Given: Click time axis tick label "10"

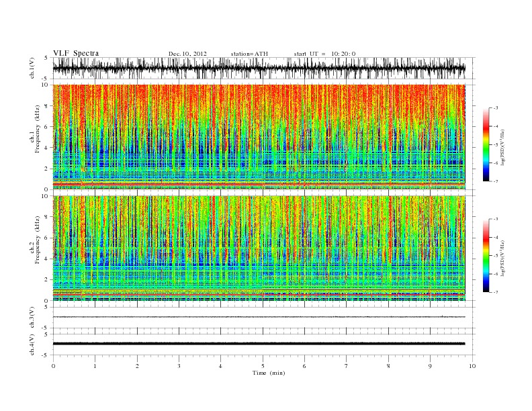Looking at the screenshot, I should (472, 366).
